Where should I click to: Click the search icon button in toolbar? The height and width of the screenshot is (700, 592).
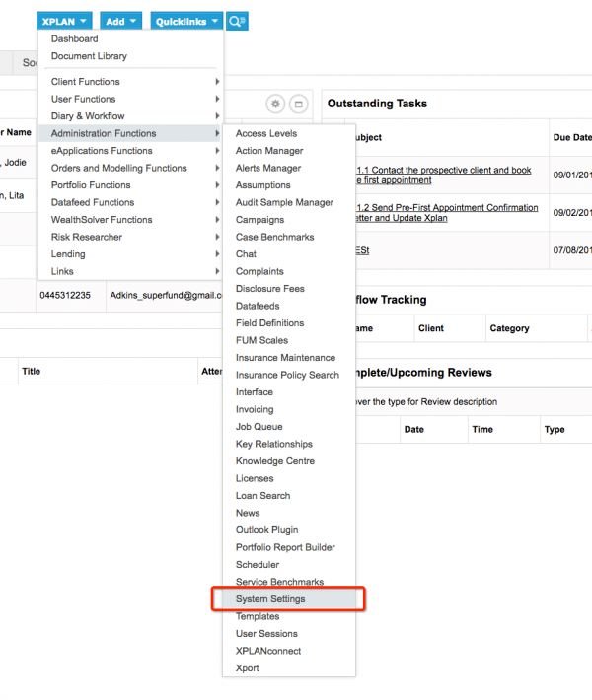[237, 21]
